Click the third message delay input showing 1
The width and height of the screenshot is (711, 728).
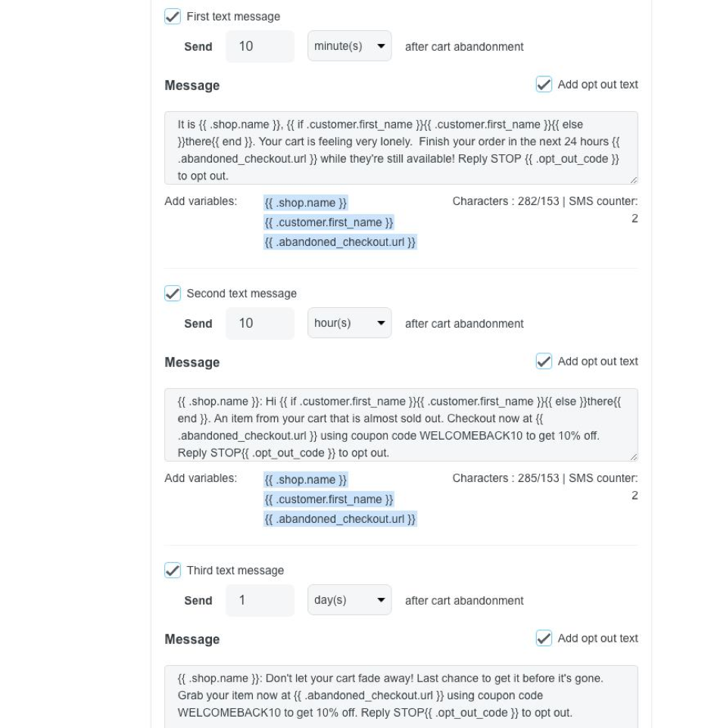pyautogui.click(x=260, y=600)
